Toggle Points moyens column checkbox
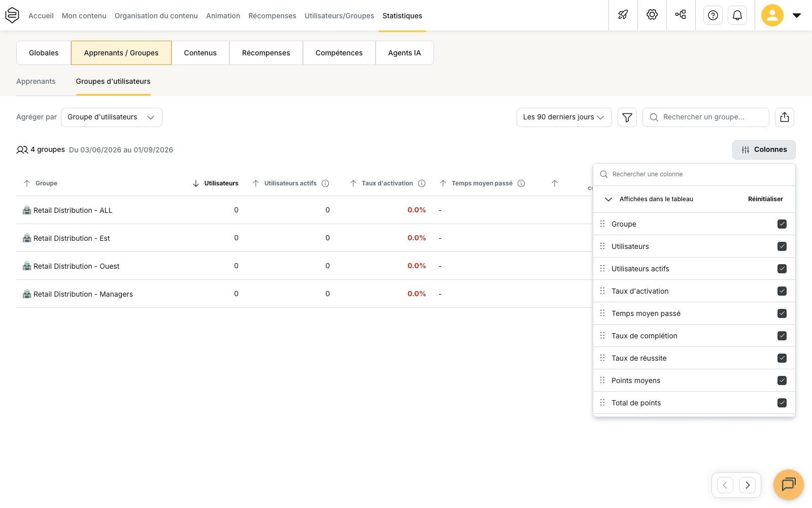 [782, 380]
